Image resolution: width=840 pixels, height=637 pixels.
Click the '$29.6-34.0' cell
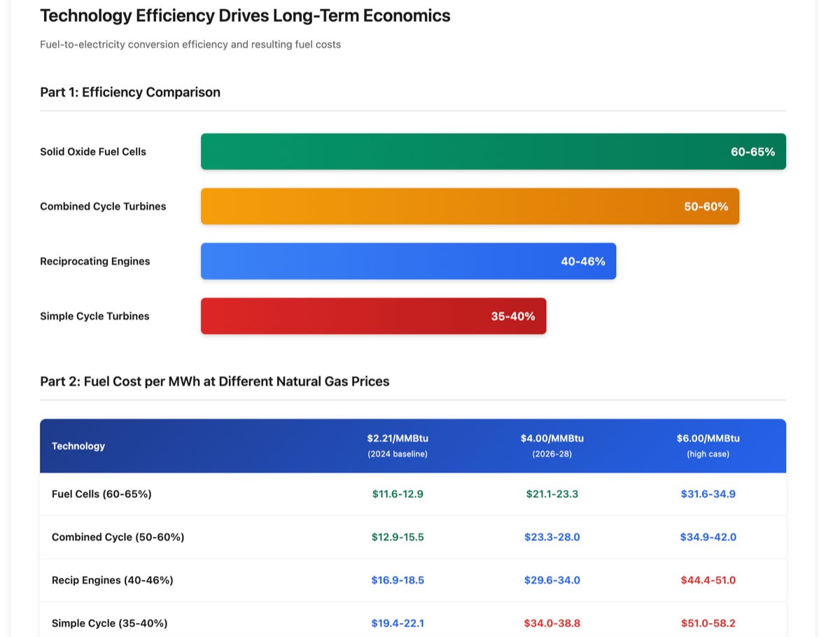coord(552,580)
